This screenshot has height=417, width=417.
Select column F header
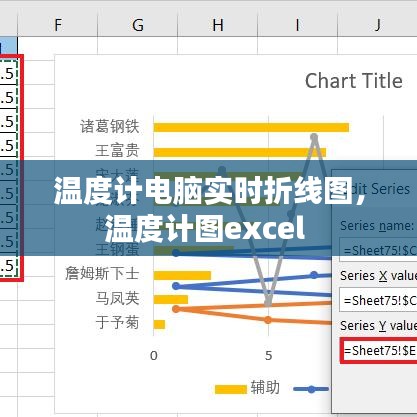pyautogui.click(x=58, y=25)
